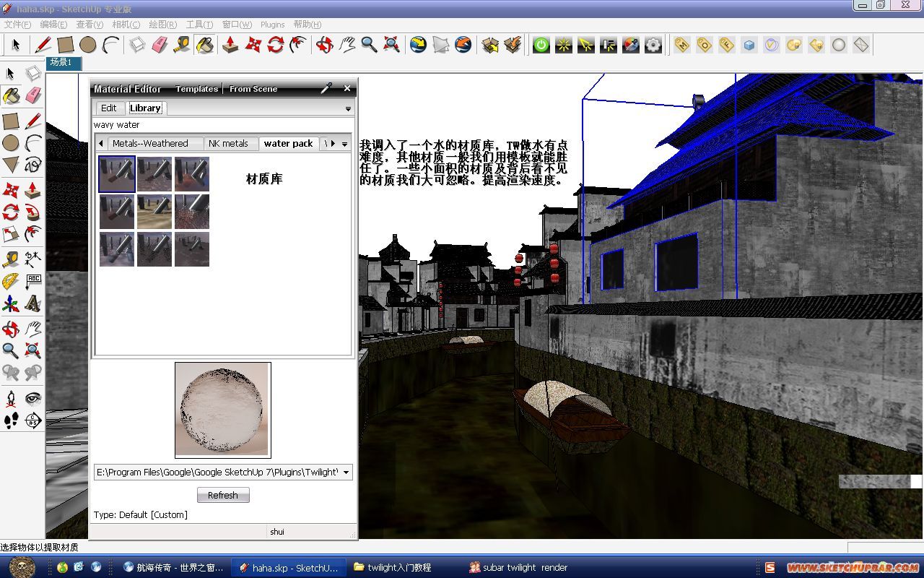Viewport: 924px width, 578px height.
Task: Select the Pan hand tool in top toolbar
Action: tap(347, 45)
